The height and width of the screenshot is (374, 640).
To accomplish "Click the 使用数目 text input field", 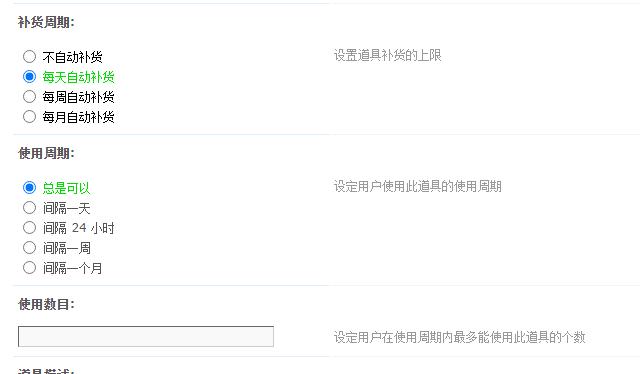I will [x=146, y=336].
